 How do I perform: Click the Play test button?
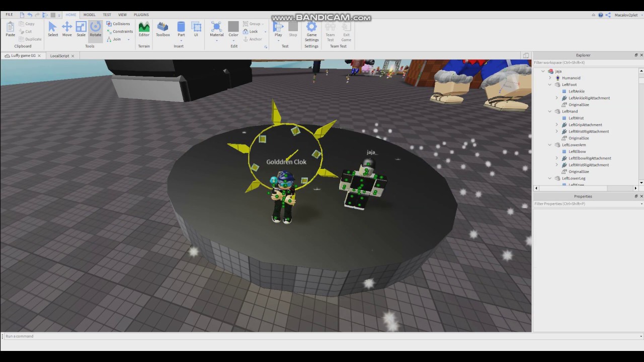(x=278, y=29)
